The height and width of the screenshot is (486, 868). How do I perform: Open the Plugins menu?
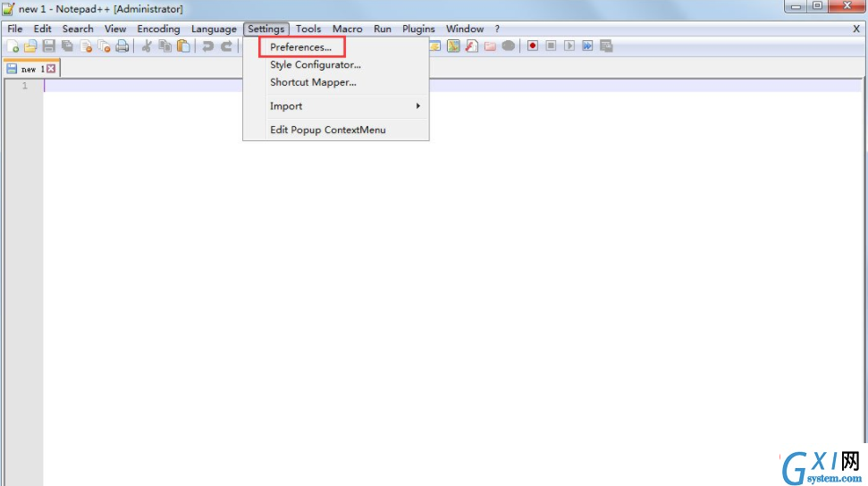pyautogui.click(x=418, y=29)
